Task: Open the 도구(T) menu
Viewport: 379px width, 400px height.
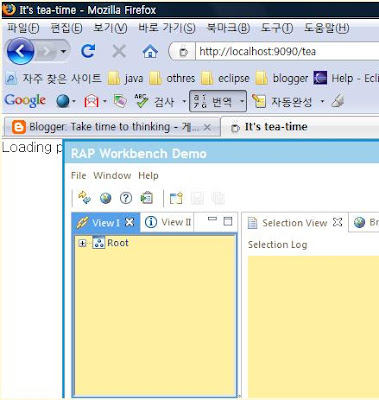Action: (x=277, y=28)
